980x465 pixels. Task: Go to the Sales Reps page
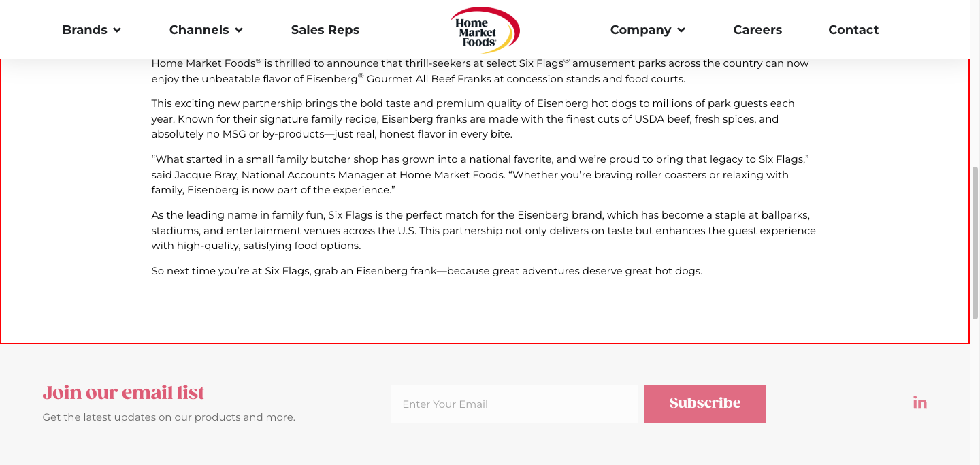[325, 30]
